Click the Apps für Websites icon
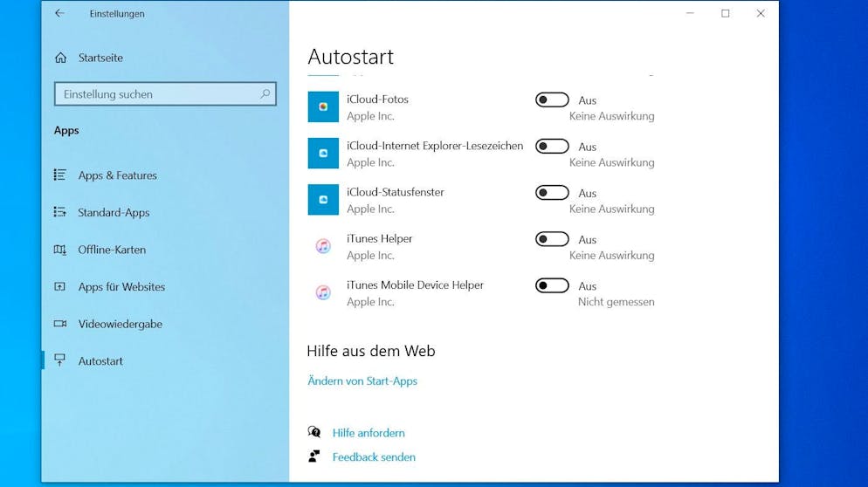868x487 pixels. pos(59,286)
